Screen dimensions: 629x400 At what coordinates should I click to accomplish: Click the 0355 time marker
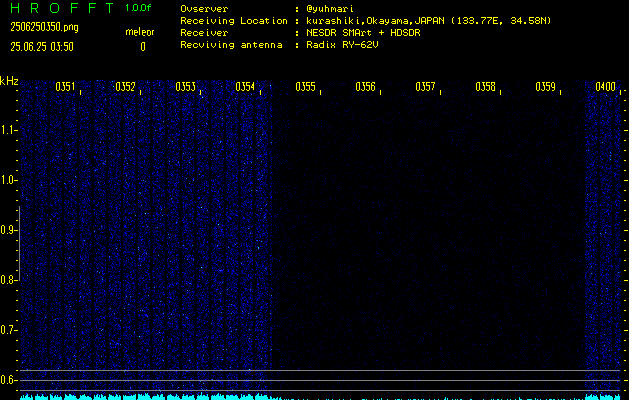[x=305, y=87]
